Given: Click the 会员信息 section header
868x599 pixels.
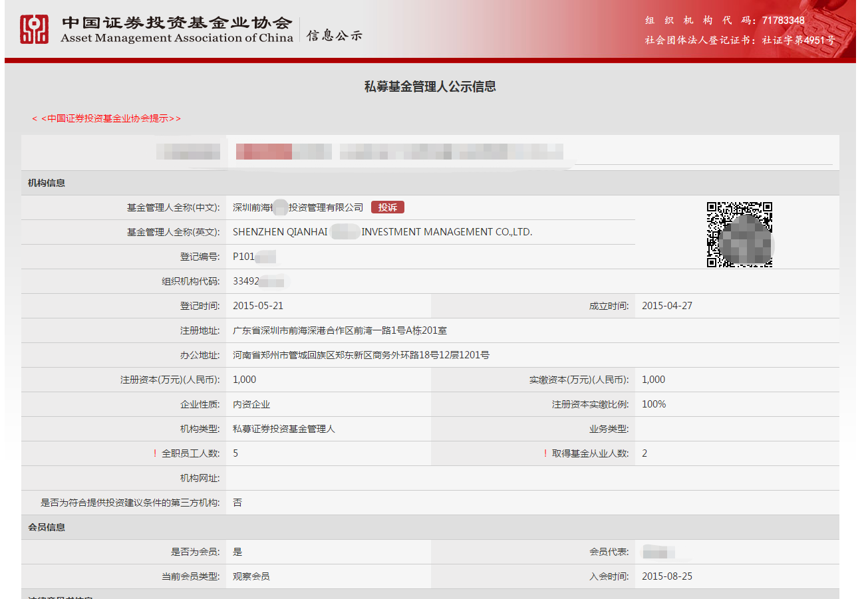Looking at the screenshot, I should (x=47, y=527).
